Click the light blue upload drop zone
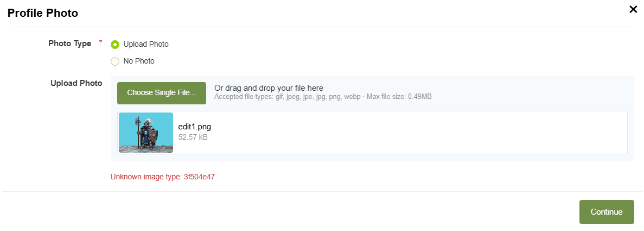The image size is (644, 231). pyautogui.click(x=532, y=91)
